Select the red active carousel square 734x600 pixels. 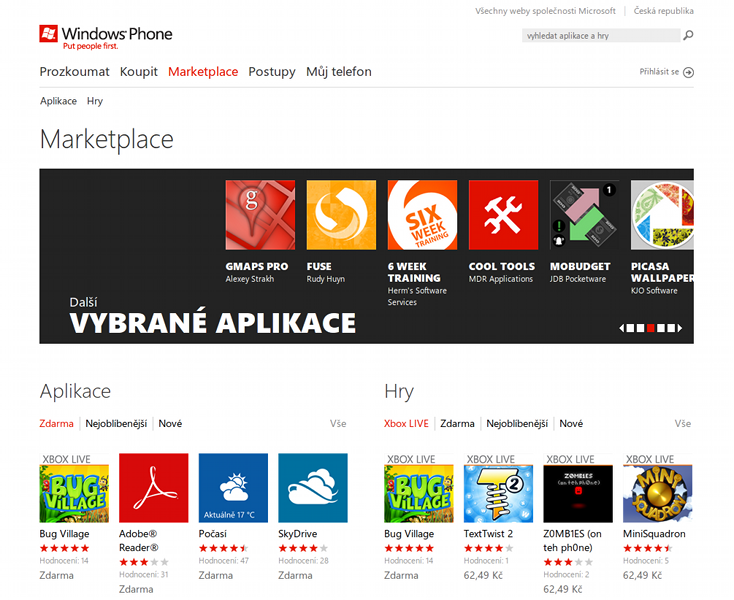coord(651,328)
